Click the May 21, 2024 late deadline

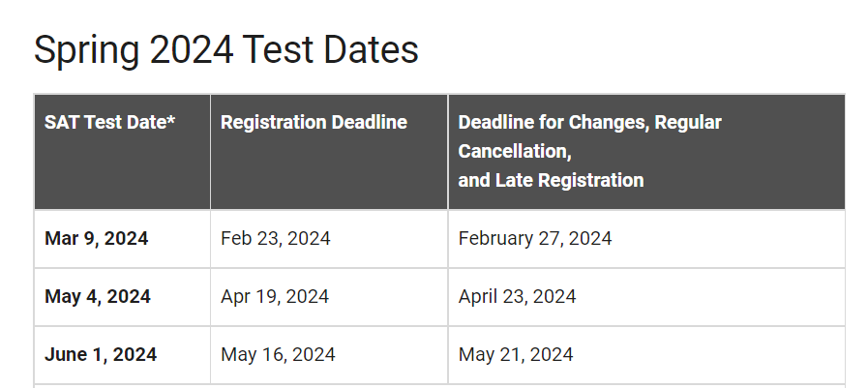click(x=515, y=354)
